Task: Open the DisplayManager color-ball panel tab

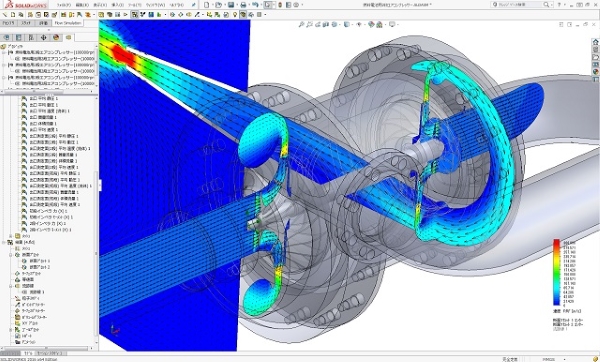Action: 56,38
